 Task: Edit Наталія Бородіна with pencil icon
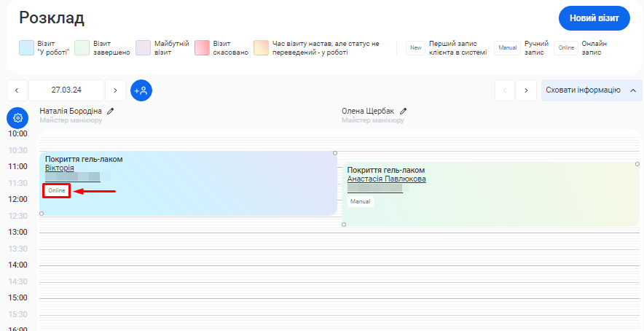111,112
